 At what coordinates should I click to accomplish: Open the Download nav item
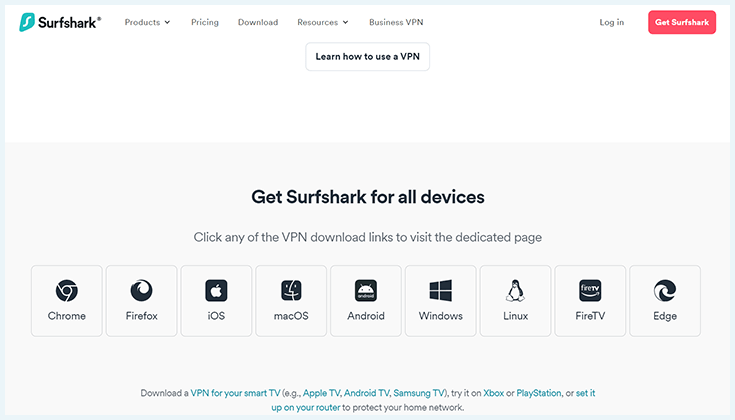258,22
